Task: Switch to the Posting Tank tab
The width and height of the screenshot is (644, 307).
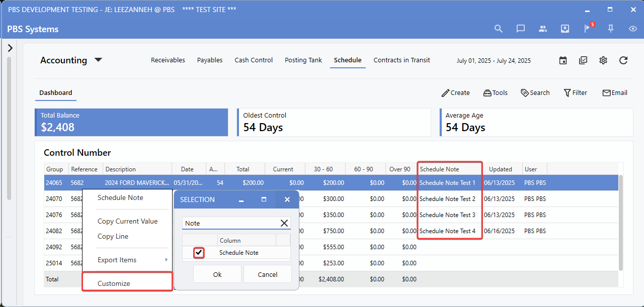Action: (303, 60)
